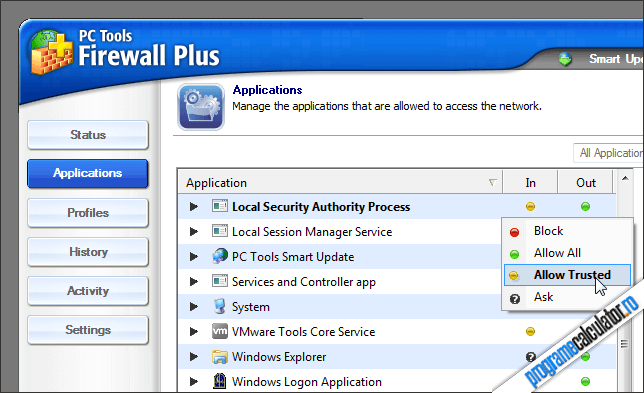644x393 pixels.
Task: Toggle VMware Tools Core Service In status
Action: tap(530, 331)
